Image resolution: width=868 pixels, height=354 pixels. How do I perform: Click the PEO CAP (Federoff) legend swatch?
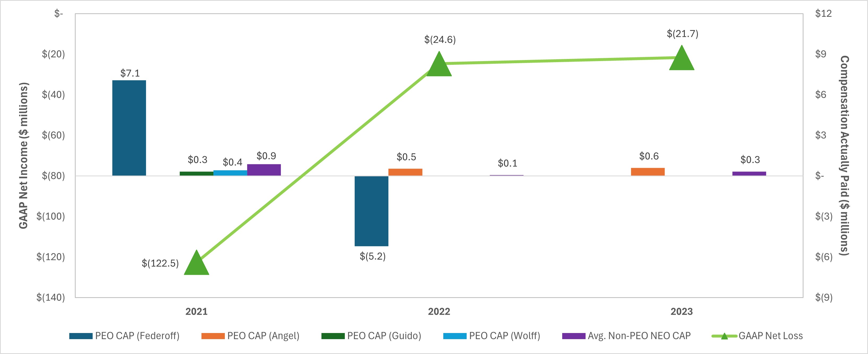(x=80, y=336)
